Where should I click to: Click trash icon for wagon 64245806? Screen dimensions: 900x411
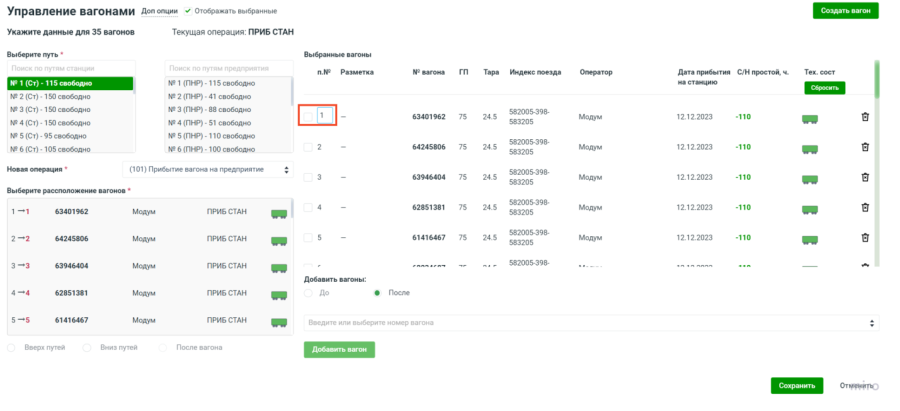pyautogui.click(x=865, y=147)
